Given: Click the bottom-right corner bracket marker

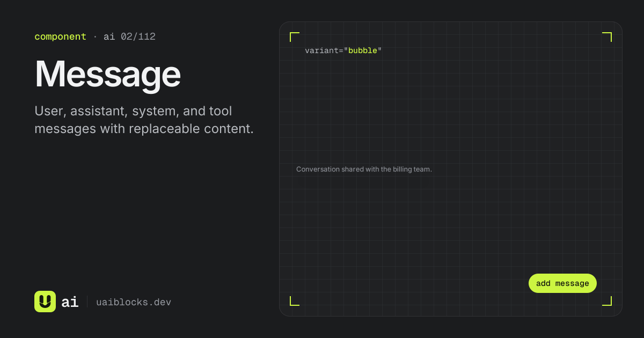Looking at the screenshot, I should click(x=607, y=301).
